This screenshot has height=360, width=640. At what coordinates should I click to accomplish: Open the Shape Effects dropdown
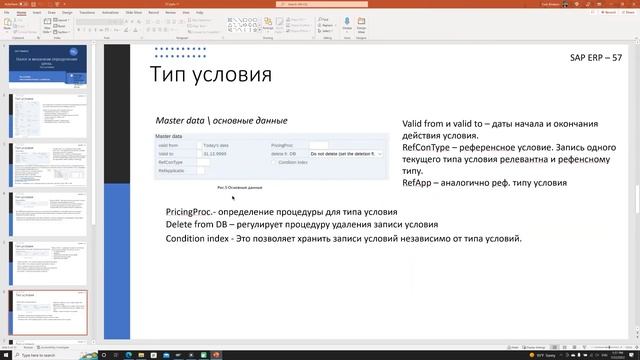(x=299, y=31)
